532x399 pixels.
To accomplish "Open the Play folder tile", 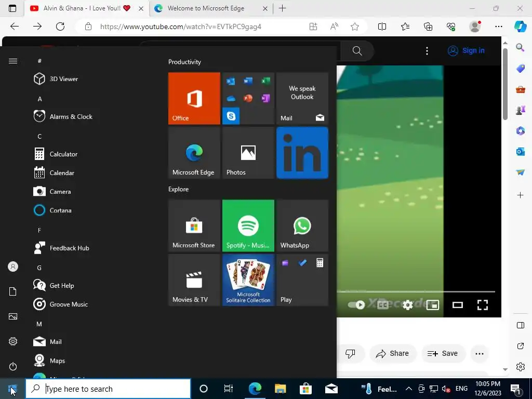I will [x=302, y=280].
